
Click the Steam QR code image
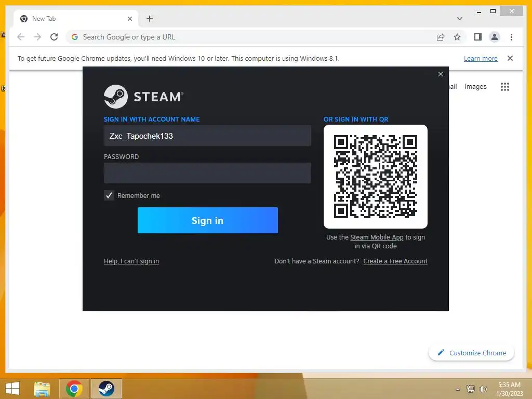376,177
